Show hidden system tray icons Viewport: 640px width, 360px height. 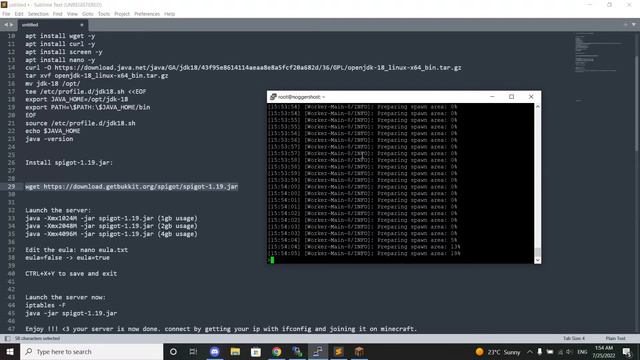tap(529, 351)
